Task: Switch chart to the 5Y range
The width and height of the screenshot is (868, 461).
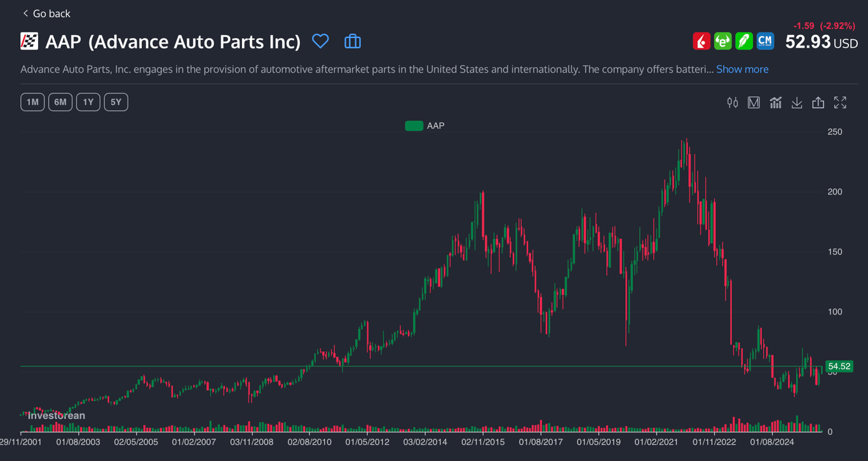Action: [116, 102]
